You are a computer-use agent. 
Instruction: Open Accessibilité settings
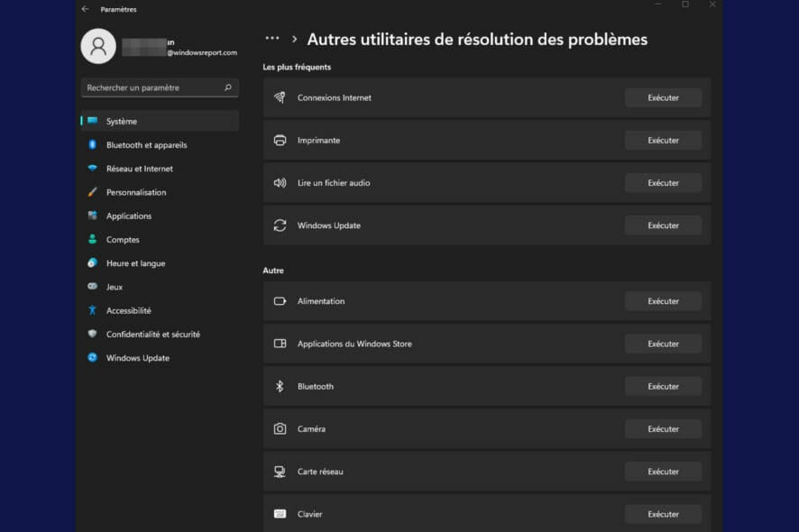coord(160,310)
